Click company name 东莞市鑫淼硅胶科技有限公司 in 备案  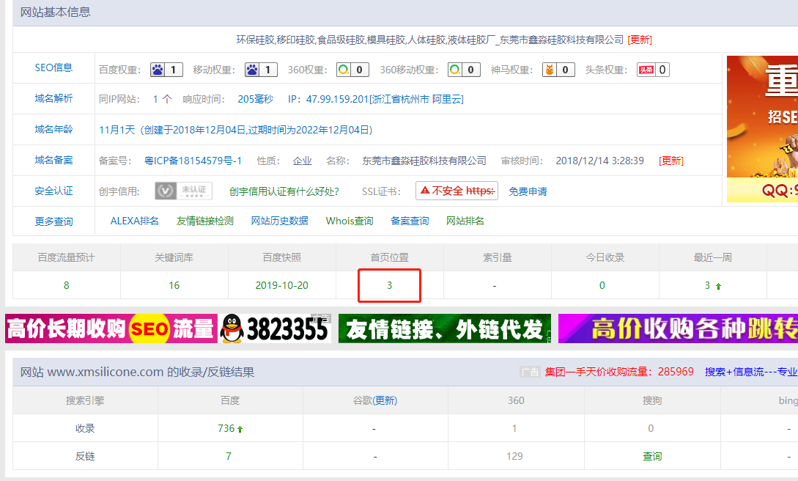point(424,161)
